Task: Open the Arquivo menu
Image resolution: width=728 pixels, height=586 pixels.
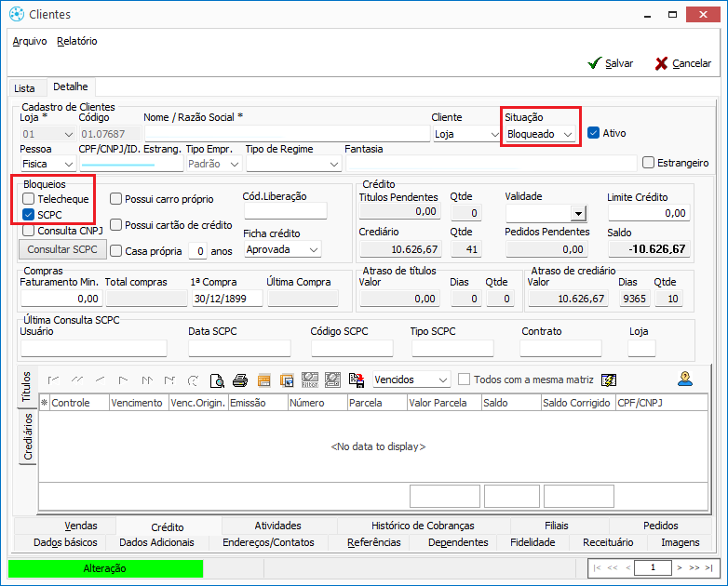Action: [x=30, y=41]
